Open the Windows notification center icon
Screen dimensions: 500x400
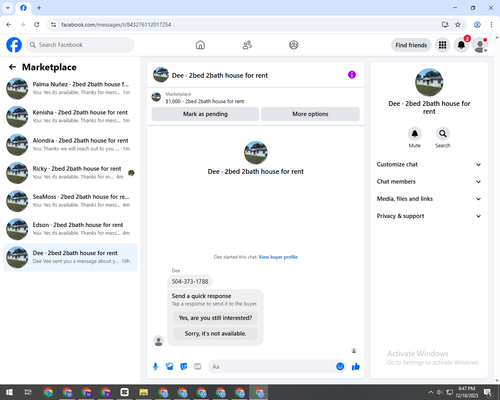click(489, 392)
